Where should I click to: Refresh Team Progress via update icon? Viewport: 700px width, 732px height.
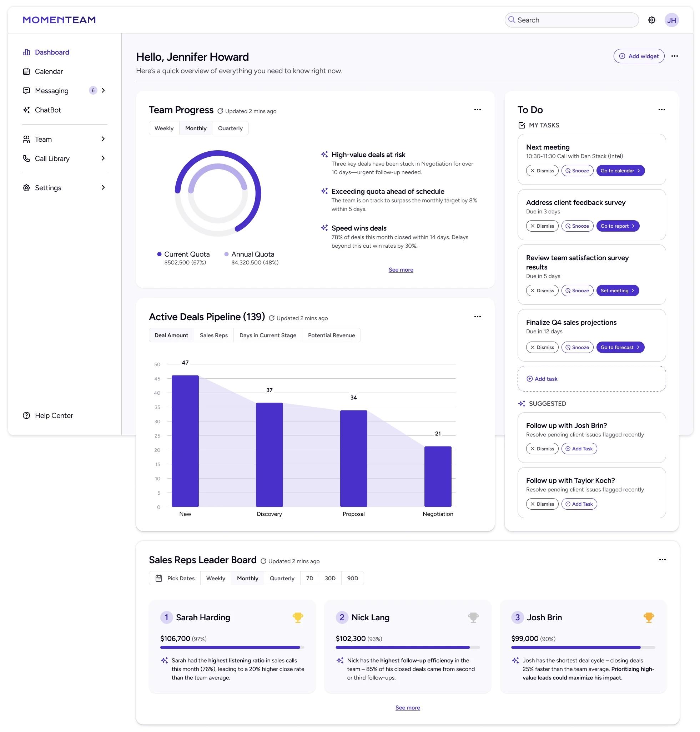pyautogui.click(x=220, y=111)
